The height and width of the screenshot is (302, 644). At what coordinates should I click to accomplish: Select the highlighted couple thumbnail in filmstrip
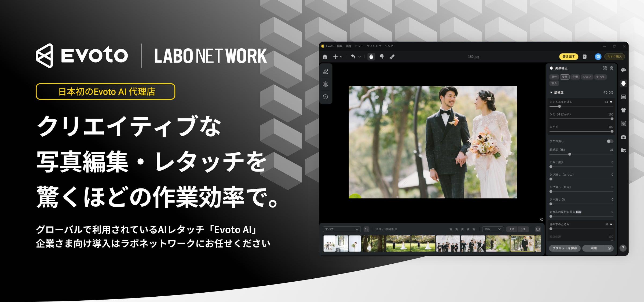pyautogui.click(x=522, y=244)
